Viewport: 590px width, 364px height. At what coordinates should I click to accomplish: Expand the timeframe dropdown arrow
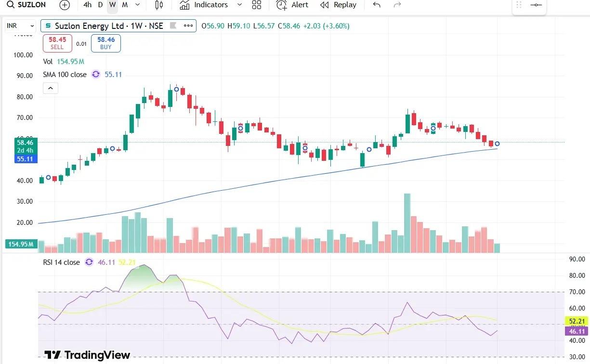point(138,5)
